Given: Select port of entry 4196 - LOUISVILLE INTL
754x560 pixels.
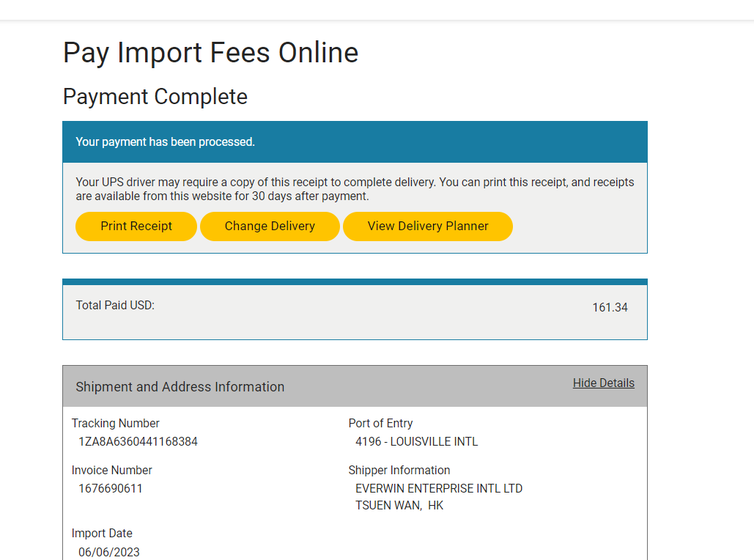Looking at the screenshot, I should (416, 442).
